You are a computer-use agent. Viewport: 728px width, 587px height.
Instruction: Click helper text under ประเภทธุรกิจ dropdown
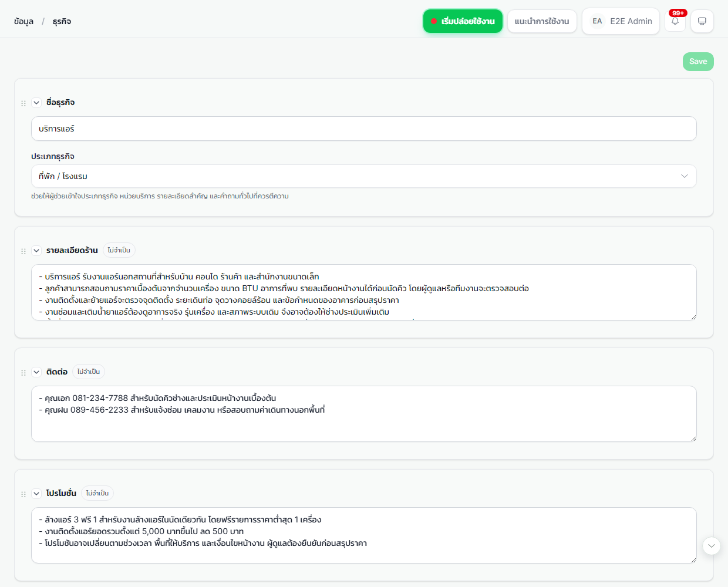(x=160, y=196)
